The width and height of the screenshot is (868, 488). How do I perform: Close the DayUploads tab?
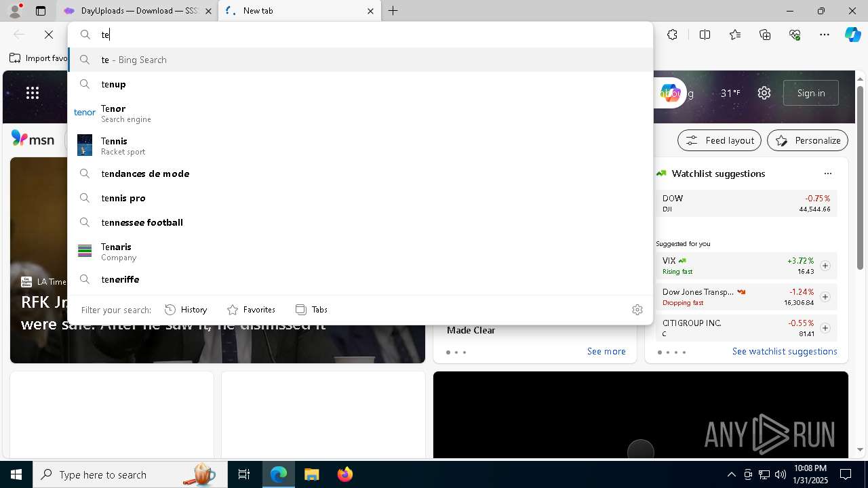pos(208,11)
